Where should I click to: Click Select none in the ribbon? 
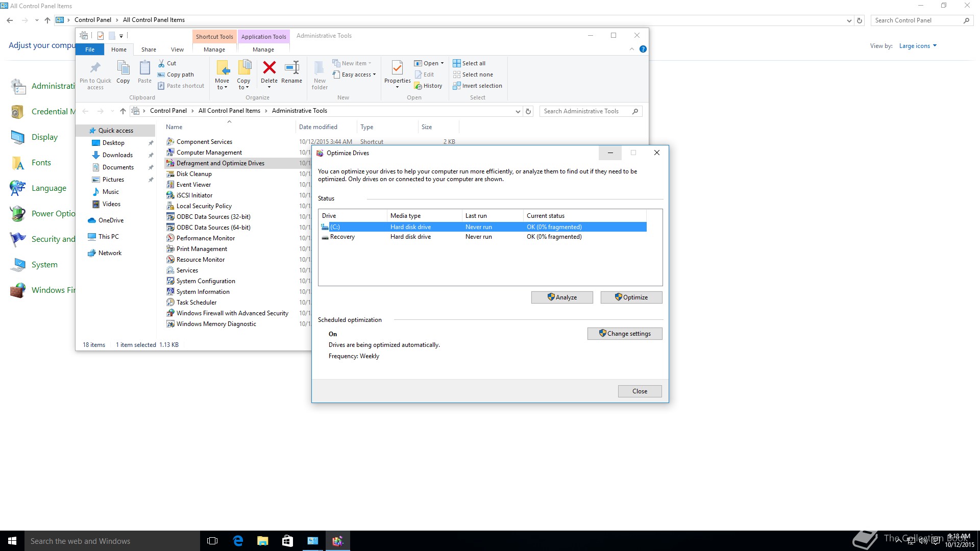(x=473, y=74)
